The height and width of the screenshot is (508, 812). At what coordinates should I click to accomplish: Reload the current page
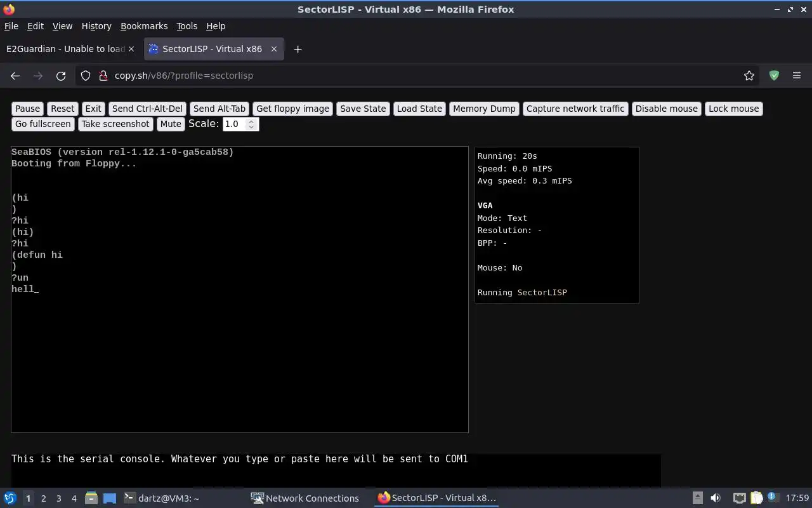(x=61, y=76)
